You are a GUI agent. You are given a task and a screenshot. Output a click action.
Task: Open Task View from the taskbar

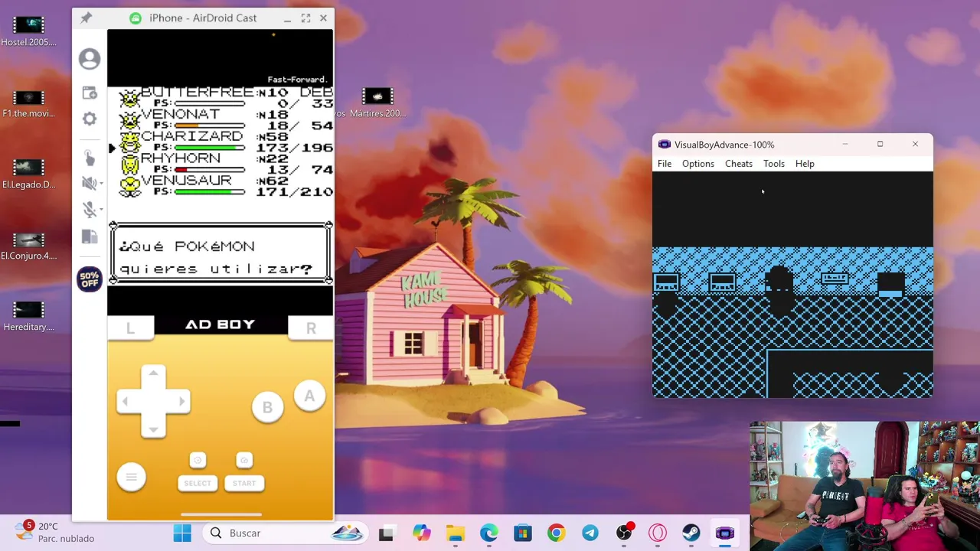pos(386,533)
